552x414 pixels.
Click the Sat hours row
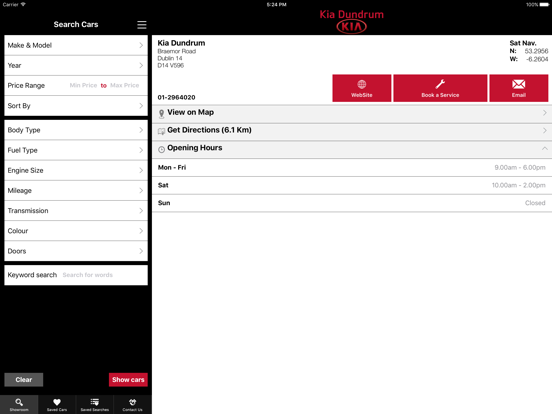pyautogui.click(x=352, y=185)
